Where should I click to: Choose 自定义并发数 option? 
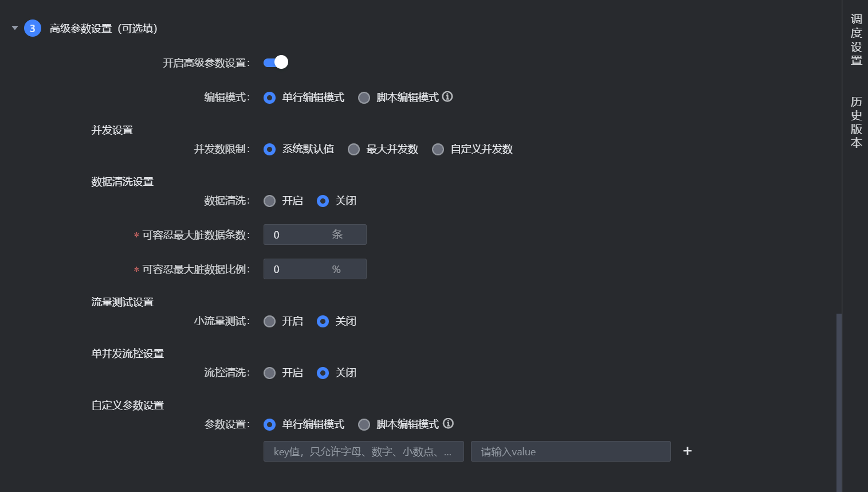click(x=438, y=150)
